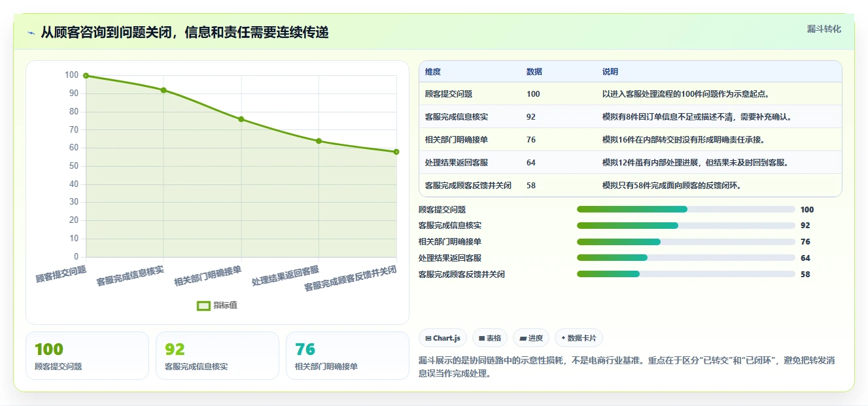Click the table value 92 for 客服完成信息核实

pyautogui.click(x=531, y=117)
